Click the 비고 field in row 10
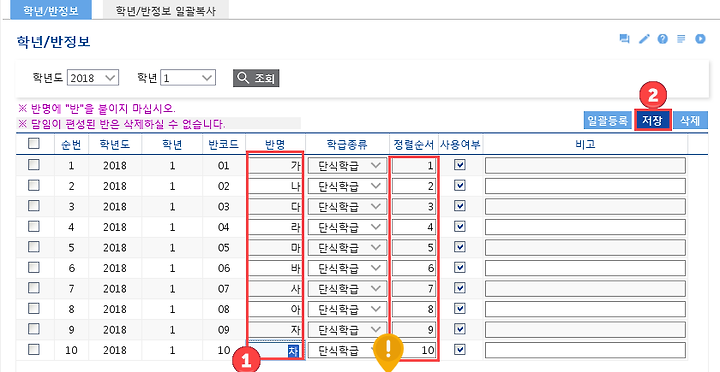This screenshot has height=372, width=720. point(585,350)
